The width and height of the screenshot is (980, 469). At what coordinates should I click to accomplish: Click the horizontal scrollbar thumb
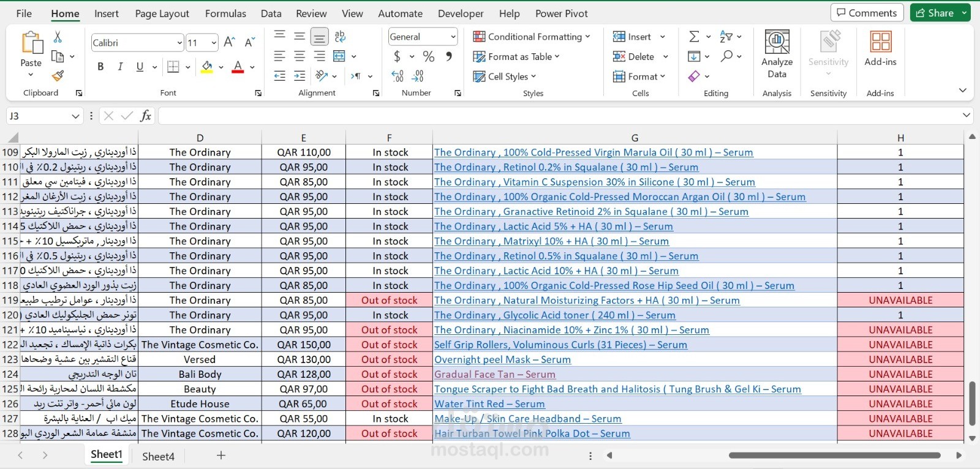click(x=835, y=456)
